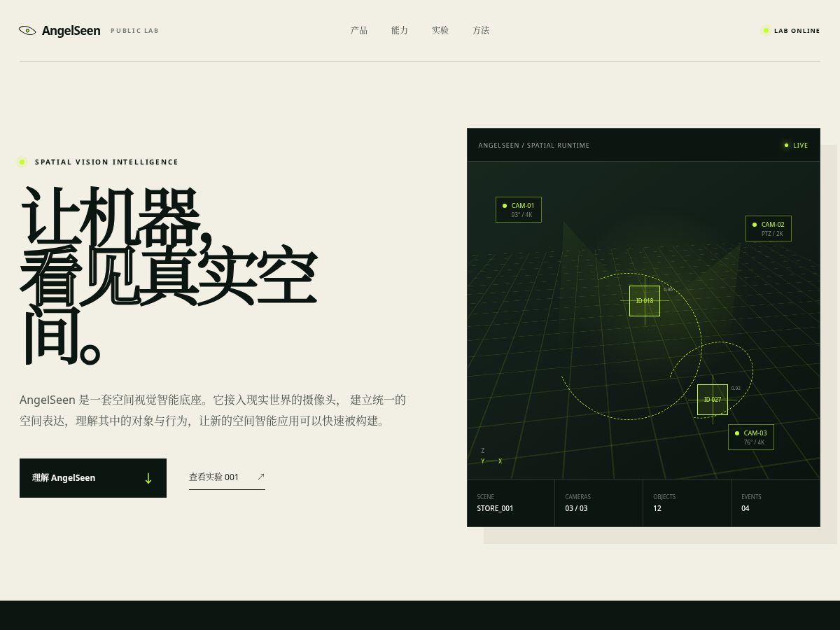Open the 实验 nav item
This screenshot has width=840, height=630.
tap(440, 30)
